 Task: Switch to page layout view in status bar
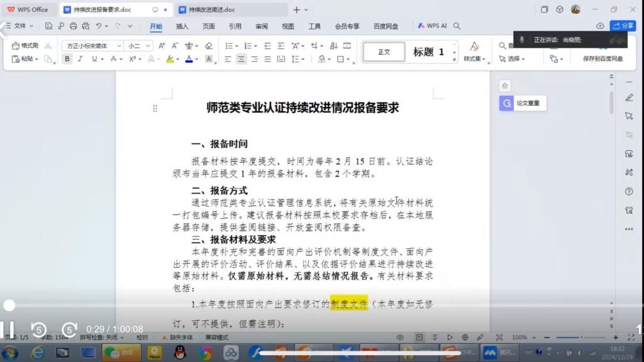coord(419,337)
